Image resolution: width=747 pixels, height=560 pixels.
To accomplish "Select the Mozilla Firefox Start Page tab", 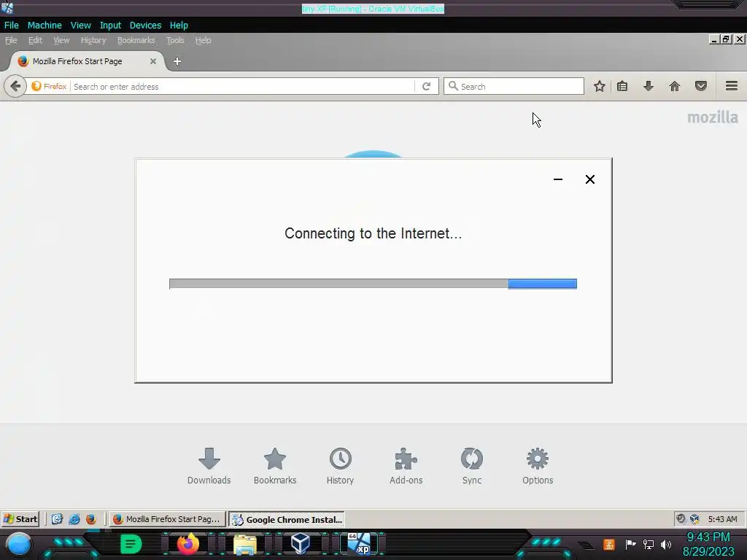I will (x=88, y=61).
